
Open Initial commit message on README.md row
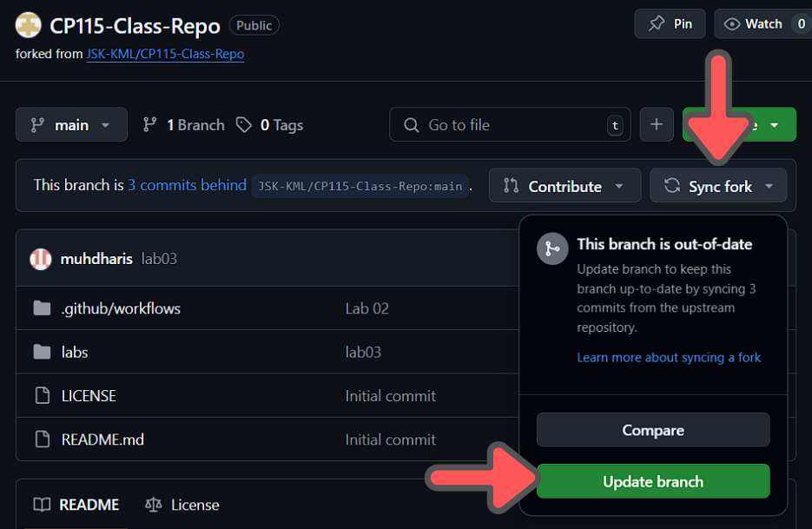coord(391,440)
